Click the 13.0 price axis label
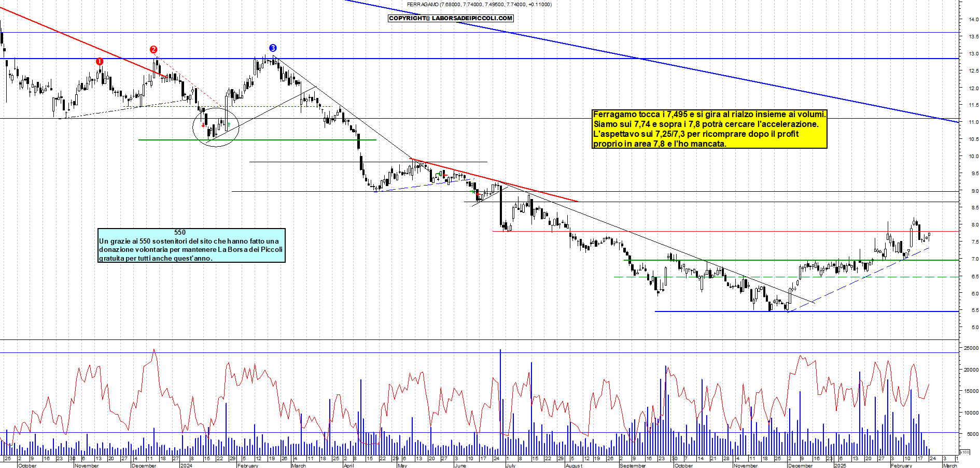This screenshot has height=468, width=980. click(x=973, y=54)
